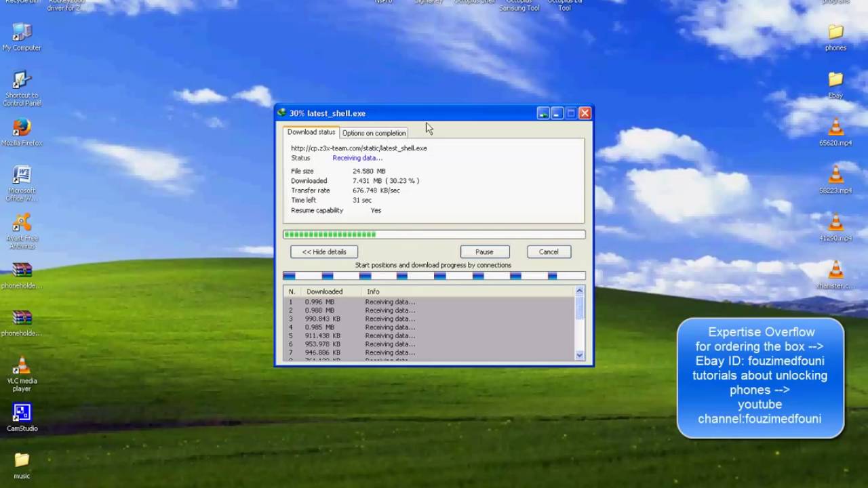Click green-arrow tray button in title bar
This screenshot has width=868, height=488.
coord(543,113)
